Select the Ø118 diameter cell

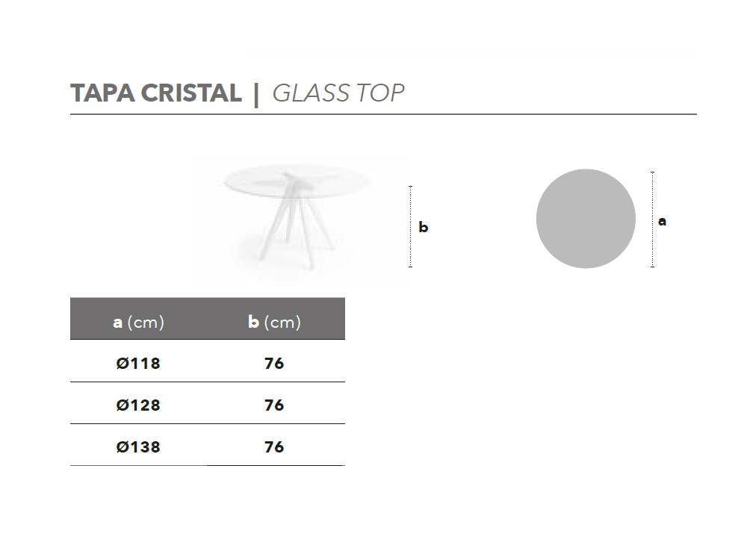pos(138,364)
